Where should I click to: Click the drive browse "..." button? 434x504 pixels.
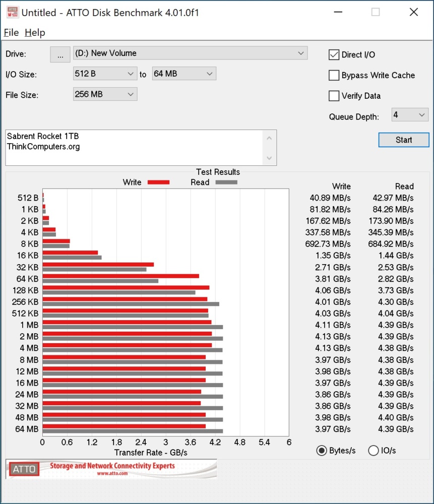click(60, 54)
